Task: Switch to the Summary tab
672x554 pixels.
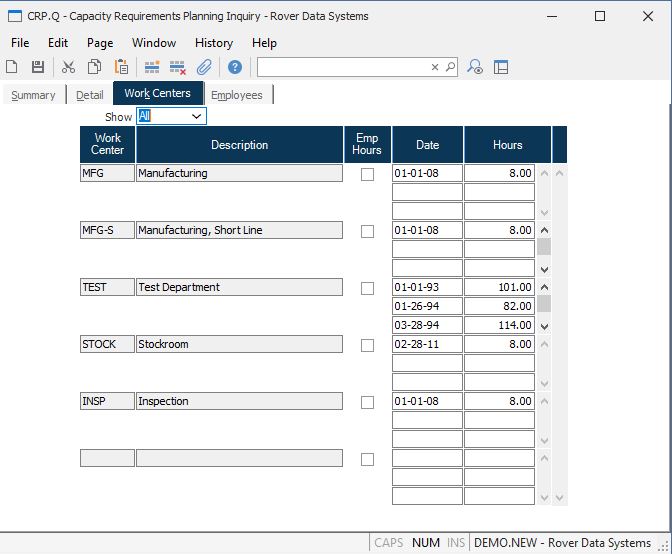Action: tap(33, 95)
